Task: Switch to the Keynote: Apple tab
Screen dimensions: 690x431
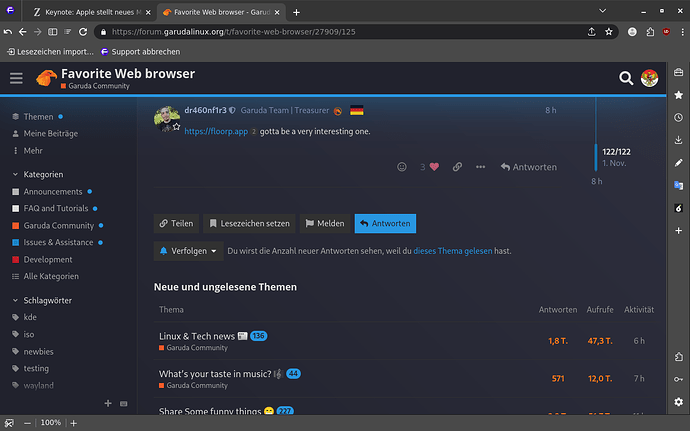Action: [x=88, y=12]
